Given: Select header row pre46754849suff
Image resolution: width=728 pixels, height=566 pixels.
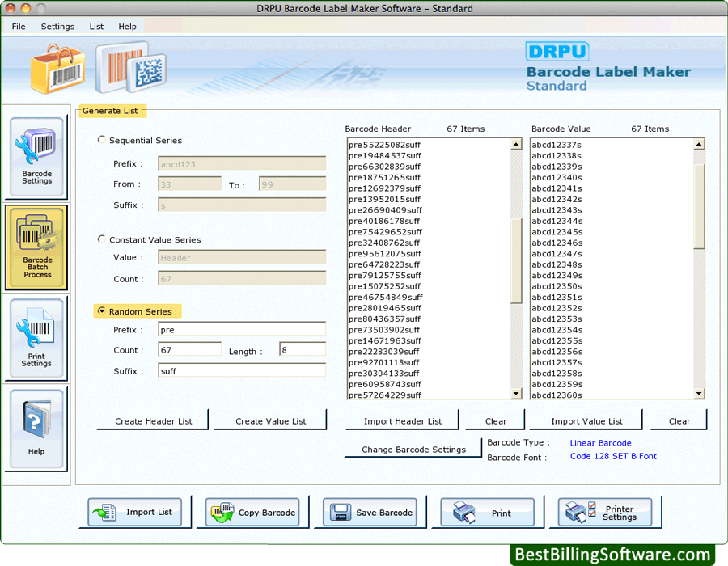Looking at the screenshot, I should 429,297.
